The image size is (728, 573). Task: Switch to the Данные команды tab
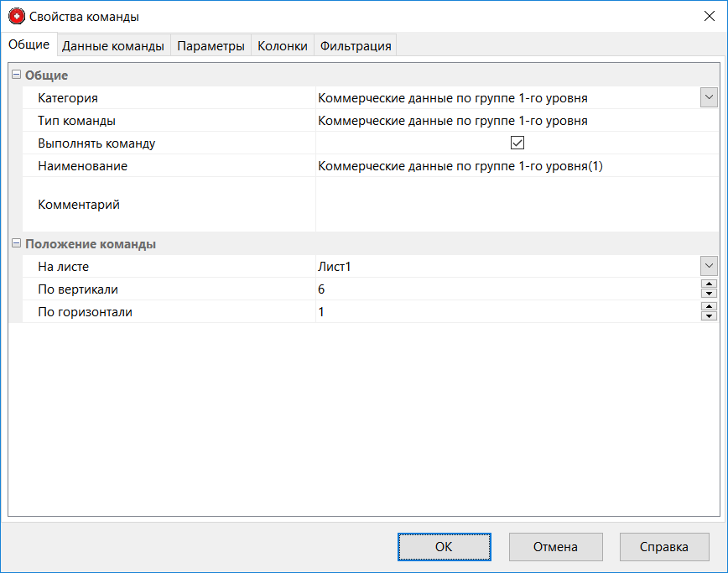click(113, 46)
